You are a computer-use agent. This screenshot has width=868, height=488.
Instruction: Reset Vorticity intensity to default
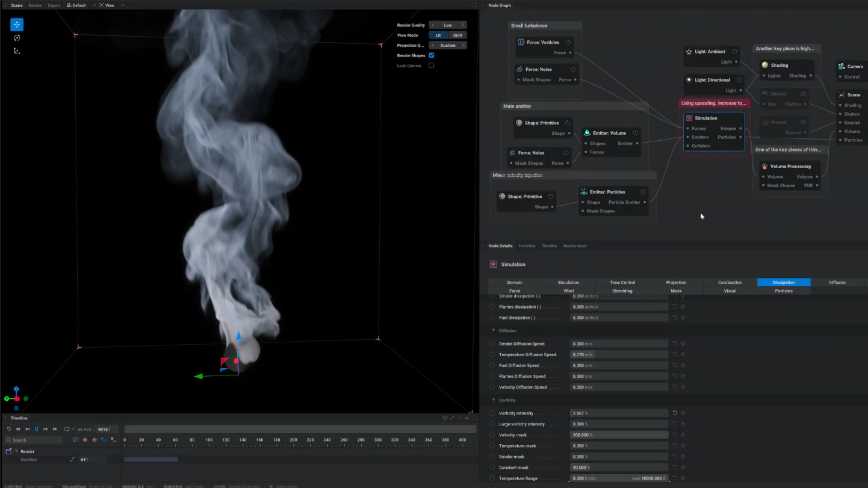pos(675,413)
